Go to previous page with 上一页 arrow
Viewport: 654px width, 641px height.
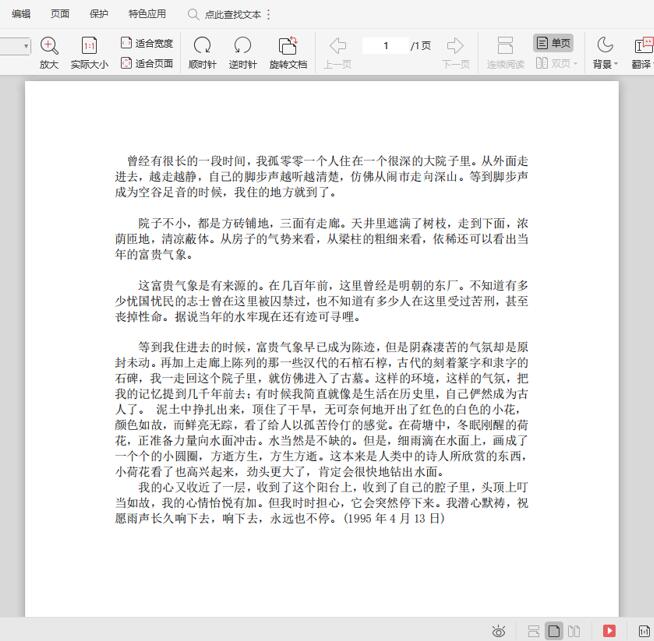[x=338, y=45]
